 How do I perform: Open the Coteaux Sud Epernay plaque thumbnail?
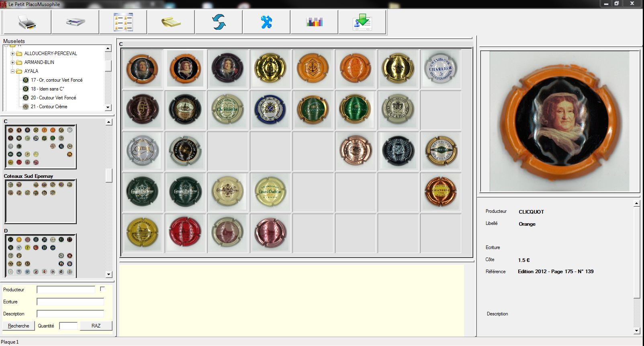point(40,202)
